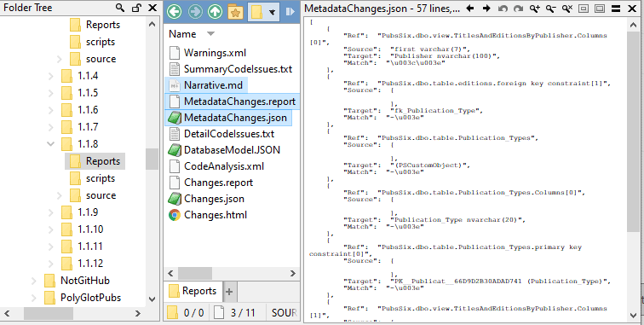Click the 0 / 0 folder count status

[186, 313]
